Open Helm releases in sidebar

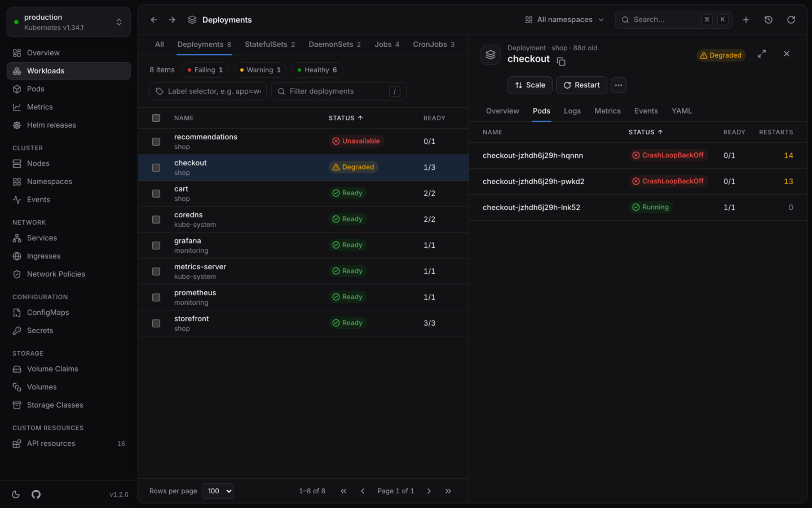[69, 125]
